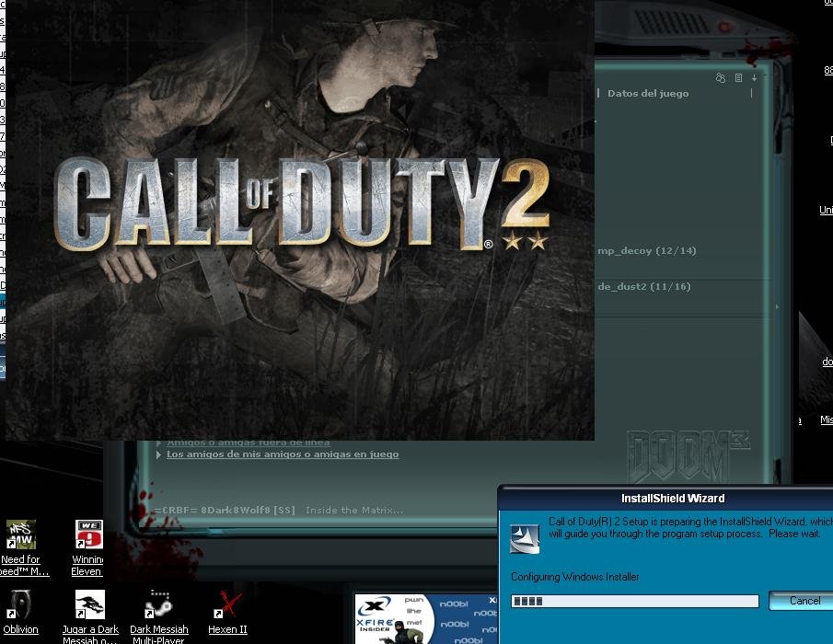Click the 'Inside the Matrix...' status message
The height and width of the screenshot is (644, 833).
tap(353, 511)
